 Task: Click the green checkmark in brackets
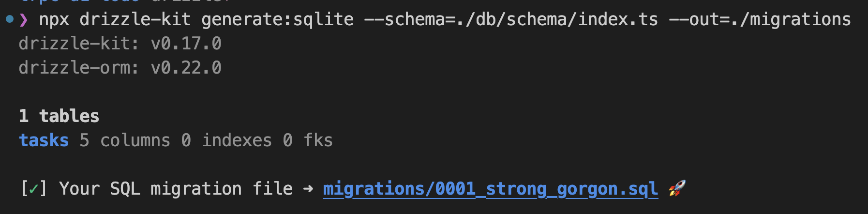(33, 189)
